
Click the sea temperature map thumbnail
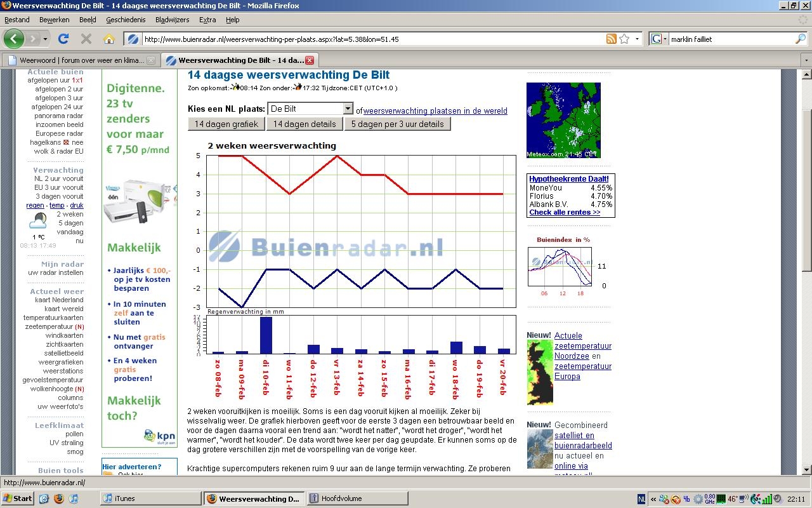coord(540,372)
